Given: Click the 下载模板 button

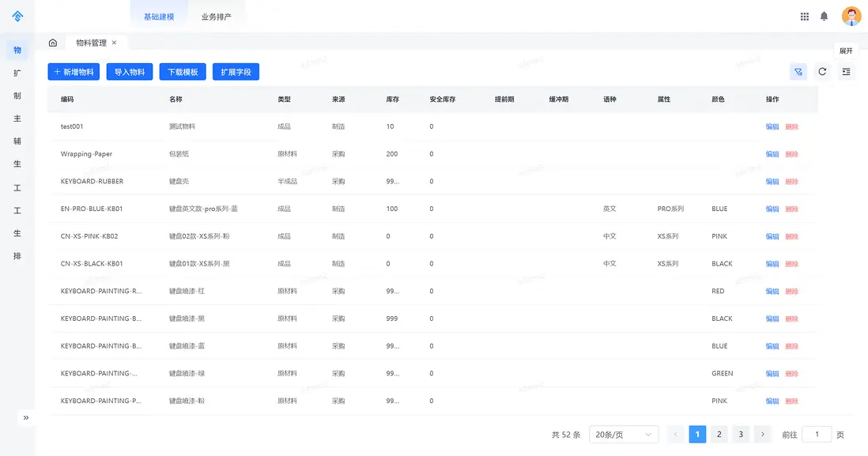Looking at the screenshot, I should coord(183,72).
